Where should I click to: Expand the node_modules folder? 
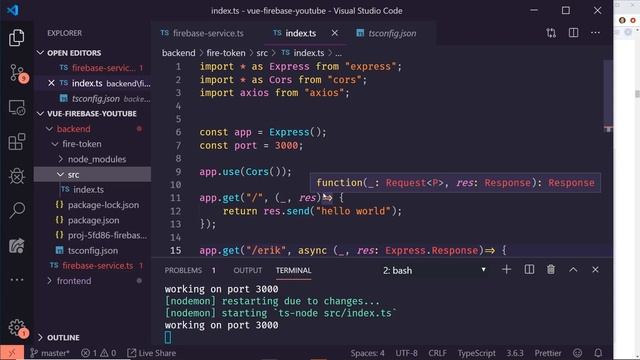60,159
